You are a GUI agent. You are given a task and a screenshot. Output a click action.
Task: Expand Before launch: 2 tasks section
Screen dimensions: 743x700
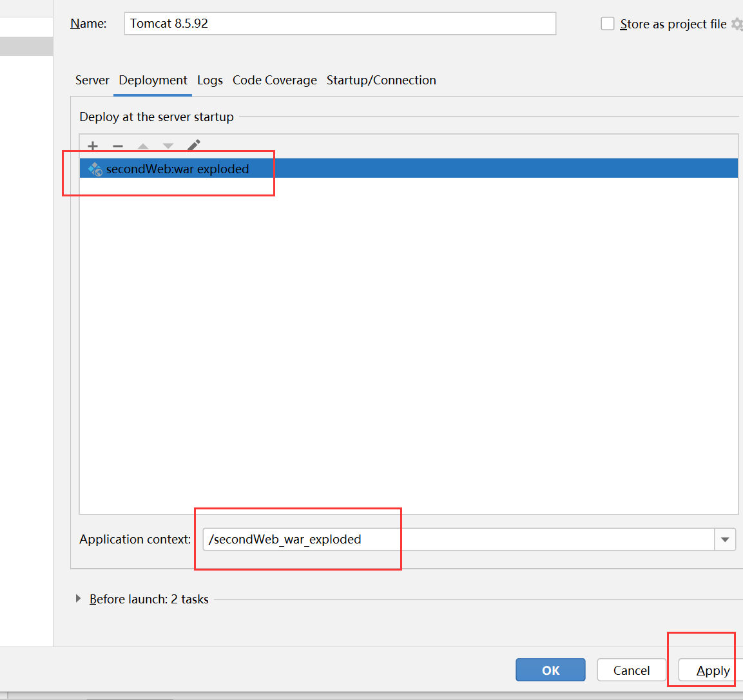tap(78, 599)
